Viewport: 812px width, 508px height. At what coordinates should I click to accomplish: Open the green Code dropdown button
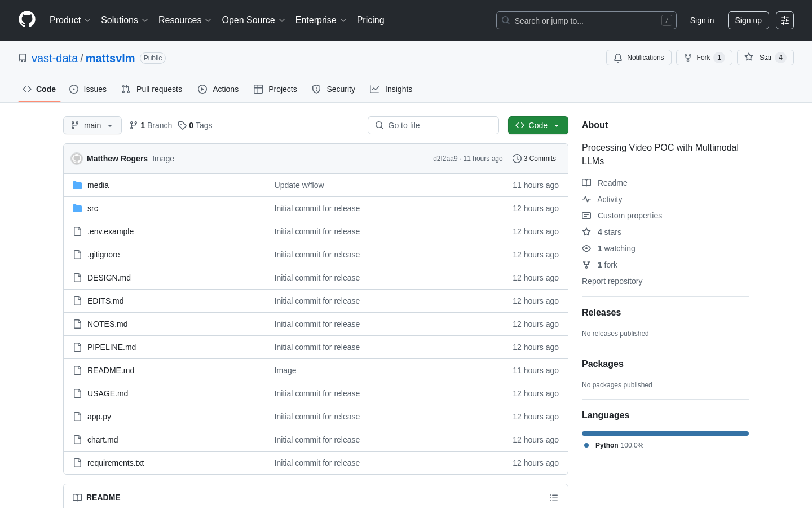click(538, 125)
